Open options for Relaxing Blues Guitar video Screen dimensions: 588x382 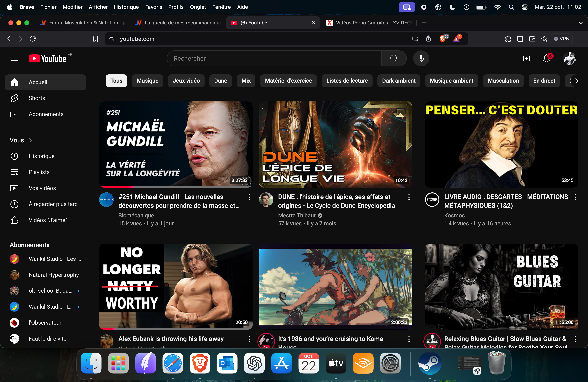click(575, 339)
